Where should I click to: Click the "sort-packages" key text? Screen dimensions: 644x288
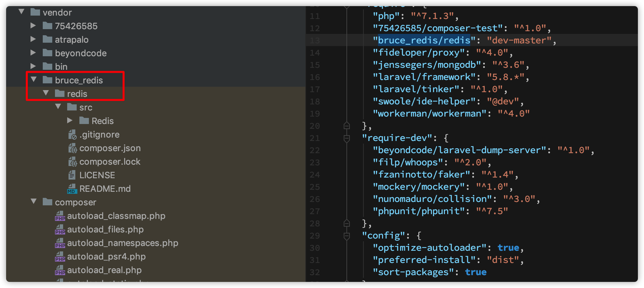(x=413, y=272)
